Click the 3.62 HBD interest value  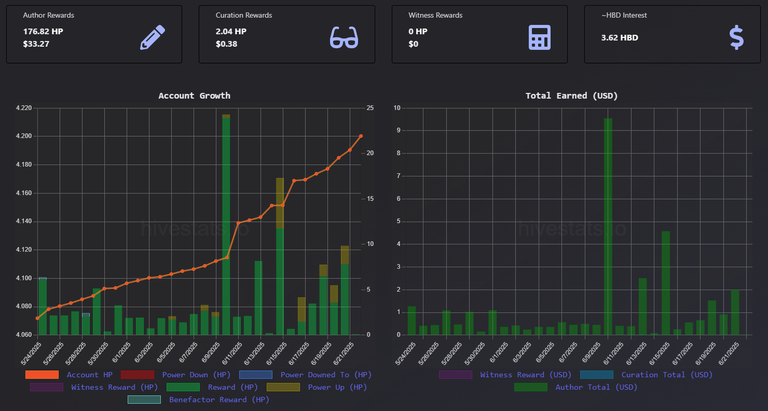tap(620, 38)
